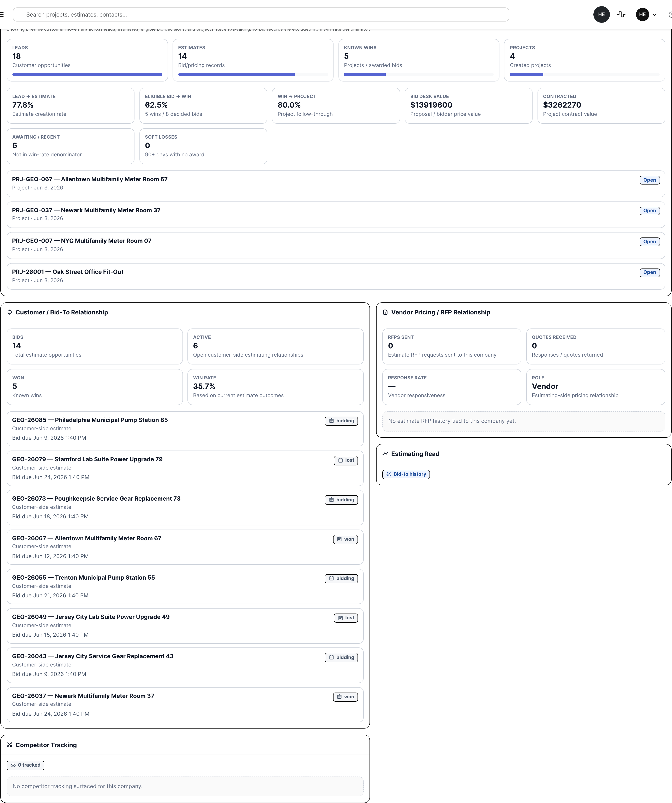Click clipboard icon on GEO-26067 won badge
This screenshot has height=803, width=672.
(339, 539)
